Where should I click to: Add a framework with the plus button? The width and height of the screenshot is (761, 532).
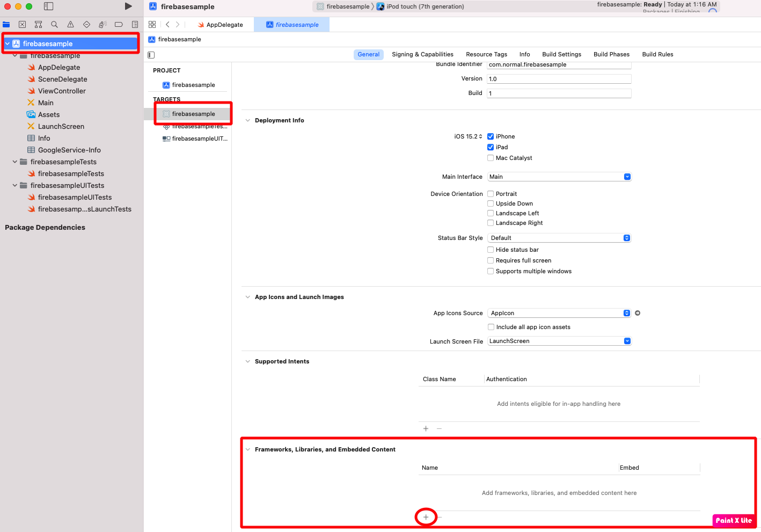coord(426,517)
